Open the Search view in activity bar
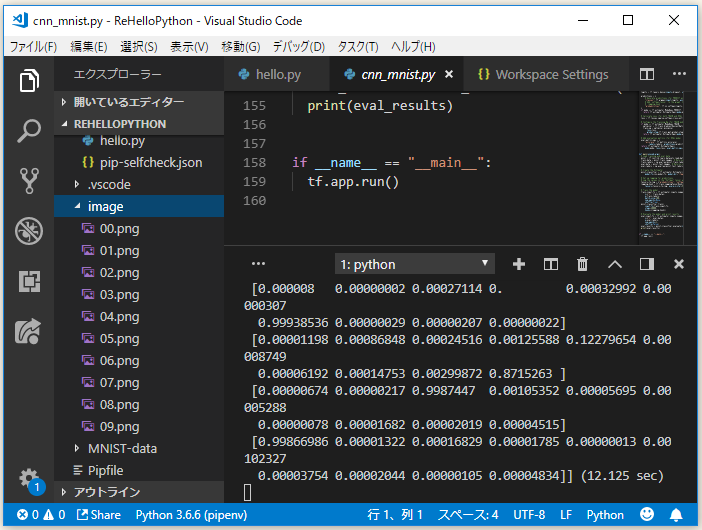 29,131
